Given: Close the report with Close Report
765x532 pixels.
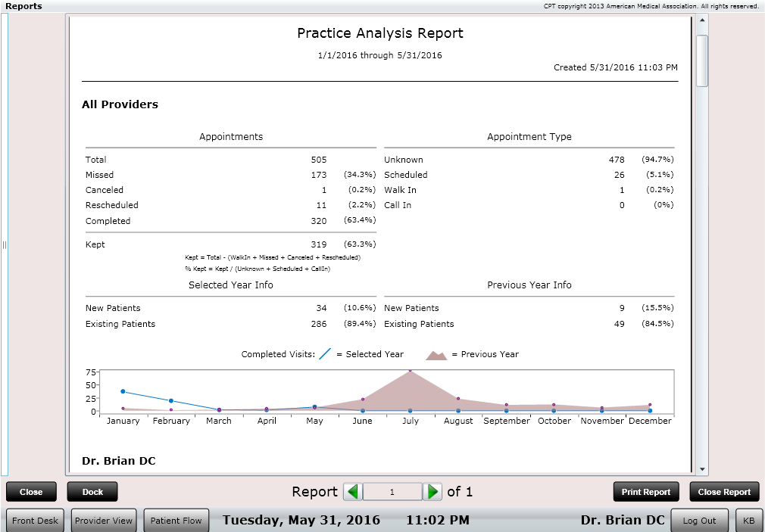Looking at the screenshot, I should tap(723, 492).
